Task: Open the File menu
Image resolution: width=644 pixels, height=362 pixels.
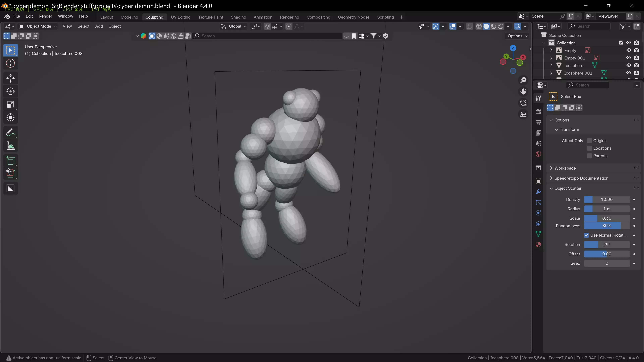Action: coord(16,16)
